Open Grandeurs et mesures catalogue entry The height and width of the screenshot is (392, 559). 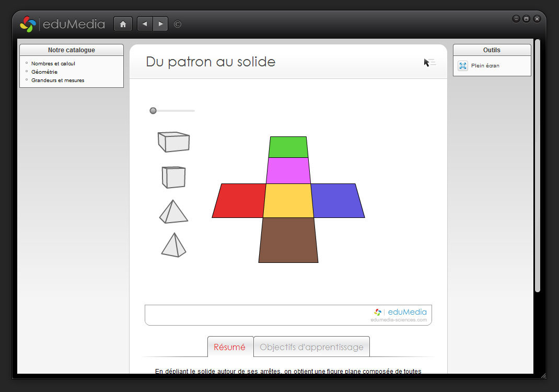[57, 80]
